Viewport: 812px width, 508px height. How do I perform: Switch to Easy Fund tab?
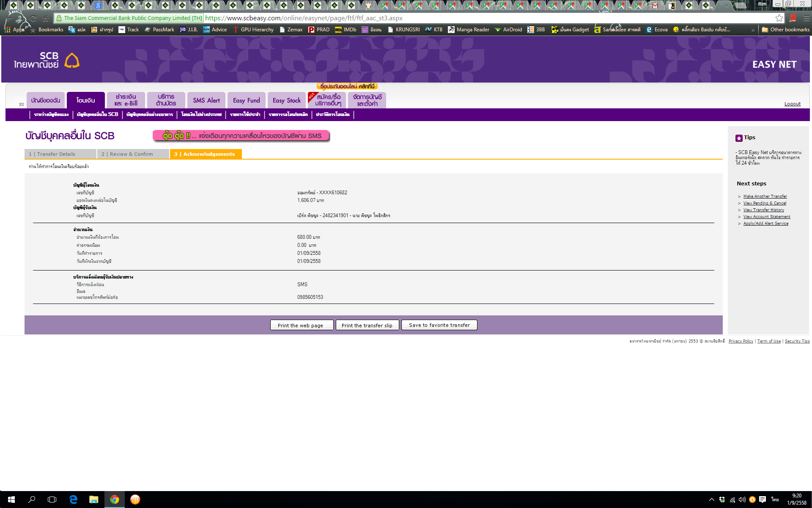(x=246, y=100)
